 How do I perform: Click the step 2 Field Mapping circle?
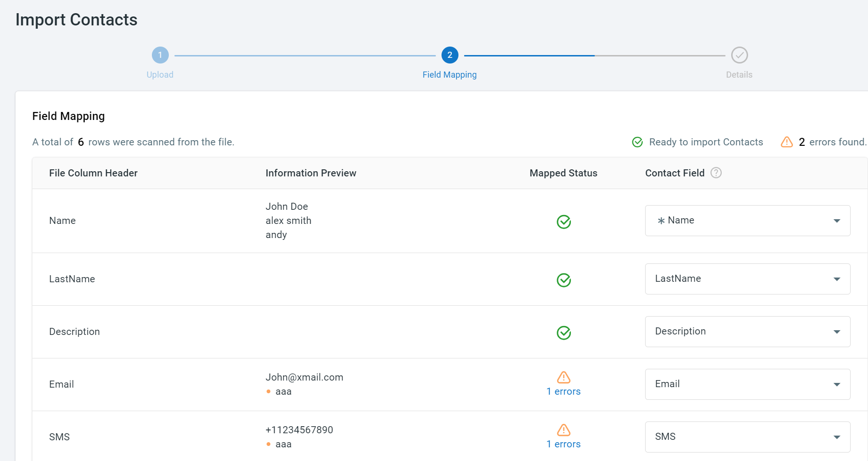coord(450,55)
